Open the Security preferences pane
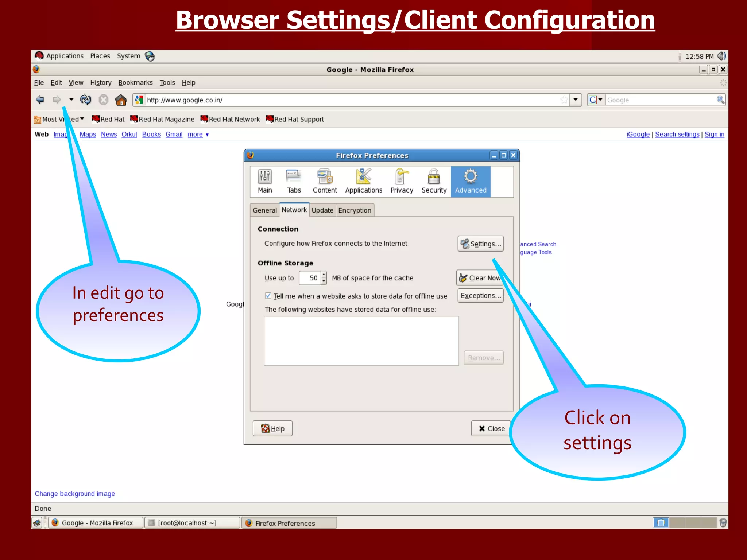This screenshot has height=560, width=747. tap(434, 182)
